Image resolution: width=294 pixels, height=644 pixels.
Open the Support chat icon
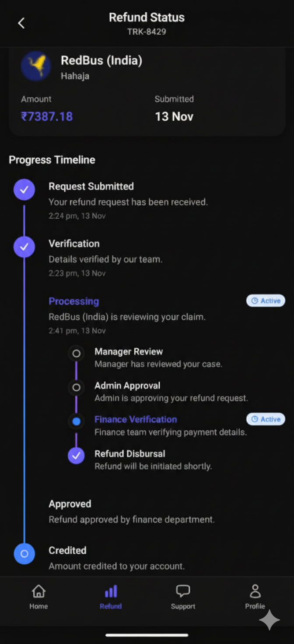183,591
